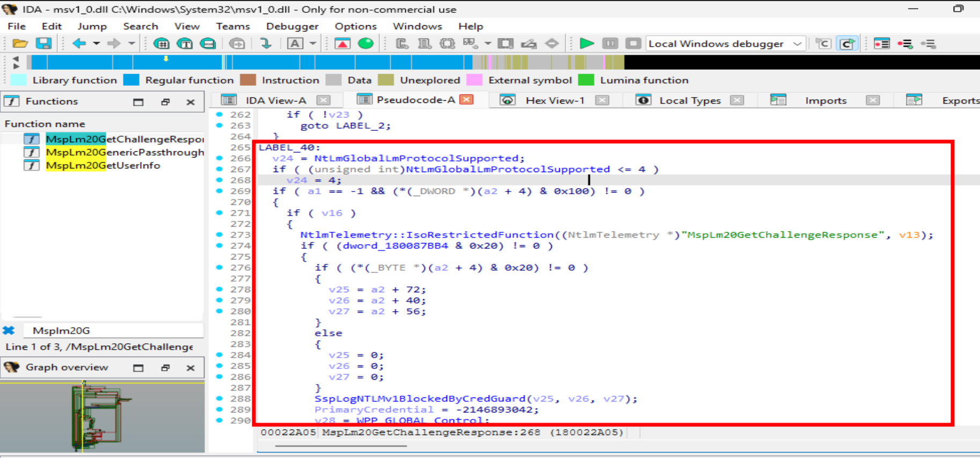Open the breakpoint list toolbar icon
The image size is (980, 458).
pyautogui.click(x=881, y=43)
